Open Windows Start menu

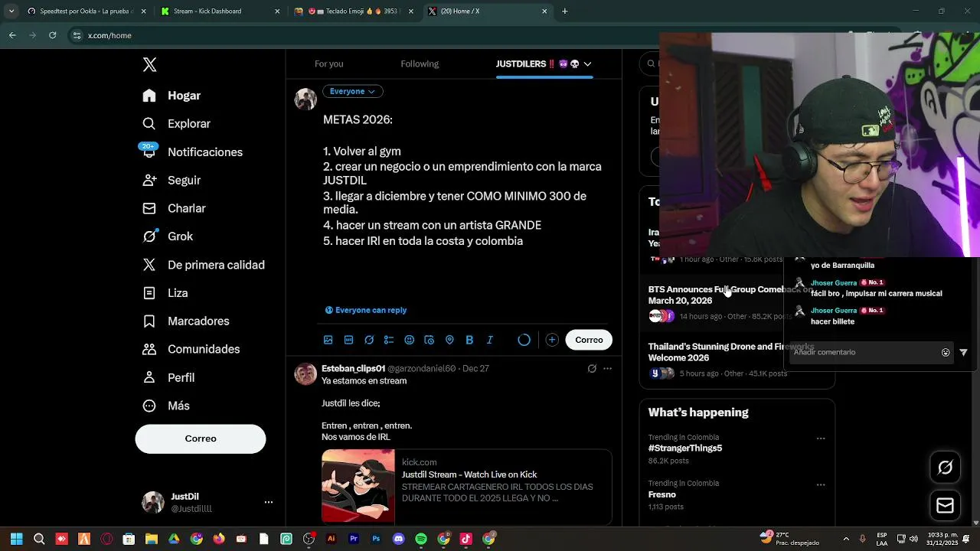(16, 539)
